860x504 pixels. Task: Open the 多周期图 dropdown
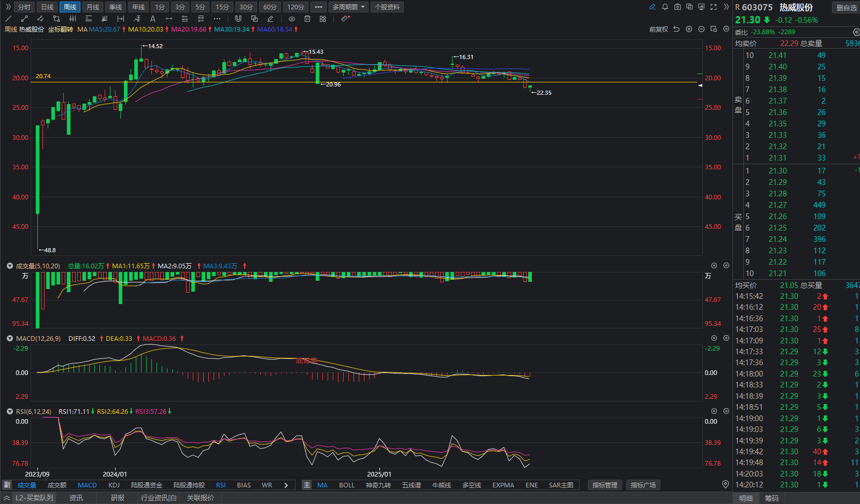[x=348, y=7]
